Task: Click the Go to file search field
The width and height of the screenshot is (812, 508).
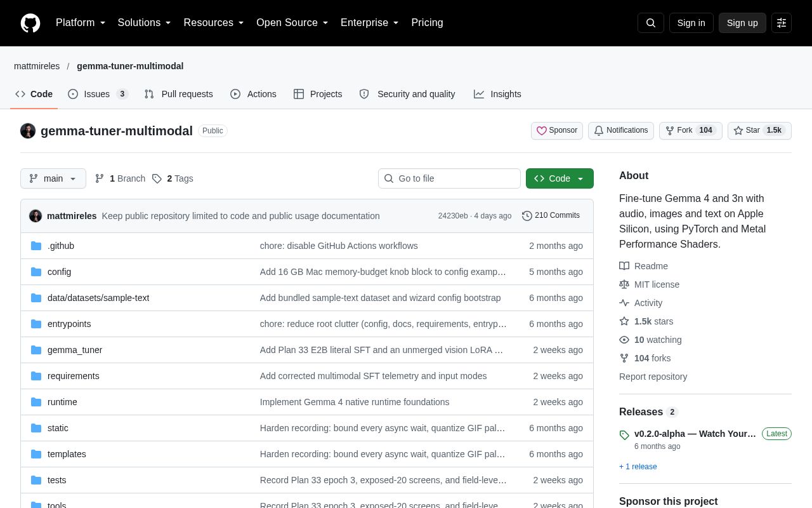Action: (449, 178)
